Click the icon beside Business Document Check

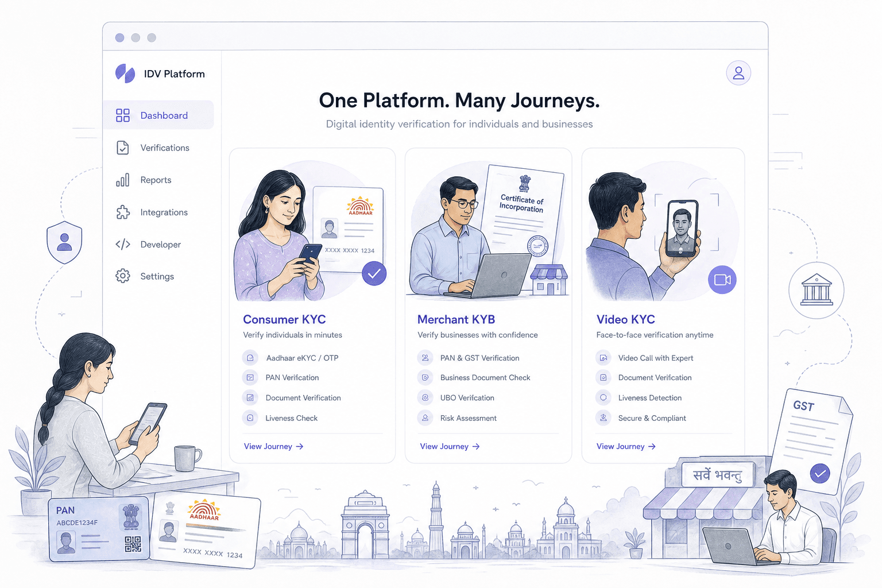pos(425,377)
